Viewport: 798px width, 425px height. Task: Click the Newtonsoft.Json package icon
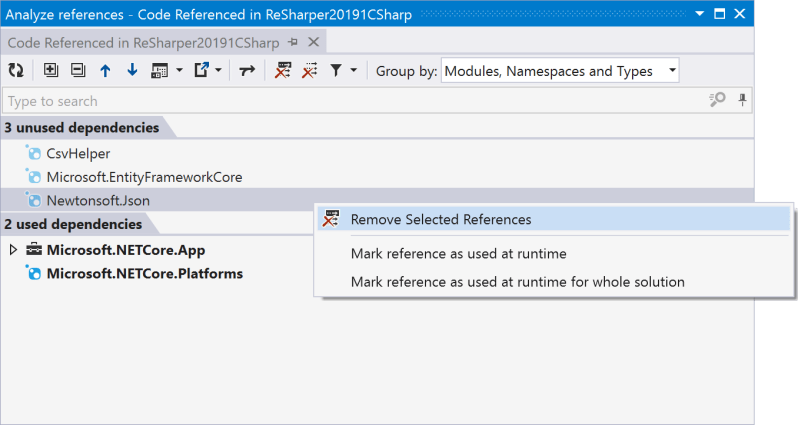pyautogui.click(x=34, y=200)
